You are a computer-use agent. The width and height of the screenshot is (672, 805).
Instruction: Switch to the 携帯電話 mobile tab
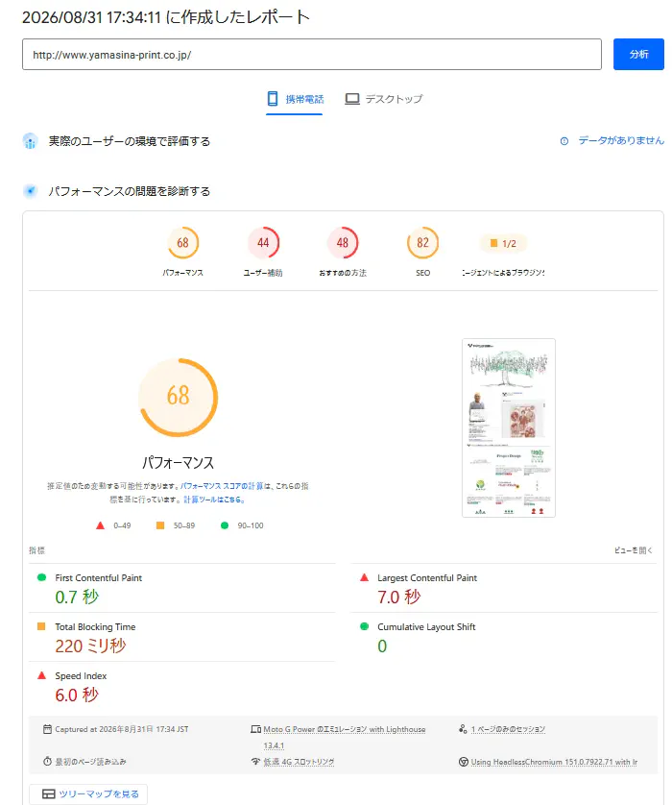click(295, 99)
